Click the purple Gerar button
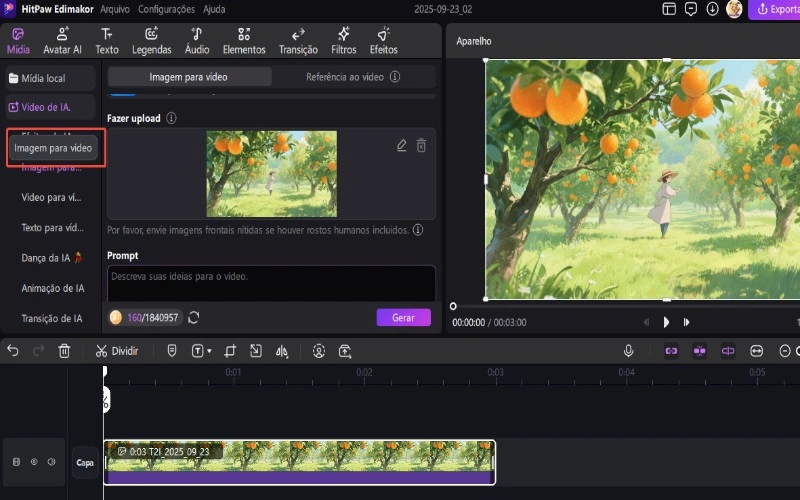800x500 pixels. [403, 317]
